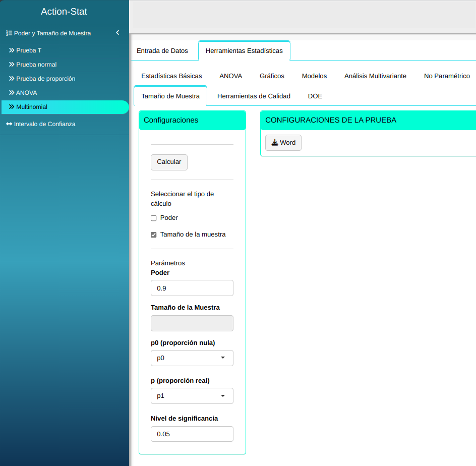Click the chevron icon next to Prueba de proporción
The image size is (476, 466).
(12, 79)
